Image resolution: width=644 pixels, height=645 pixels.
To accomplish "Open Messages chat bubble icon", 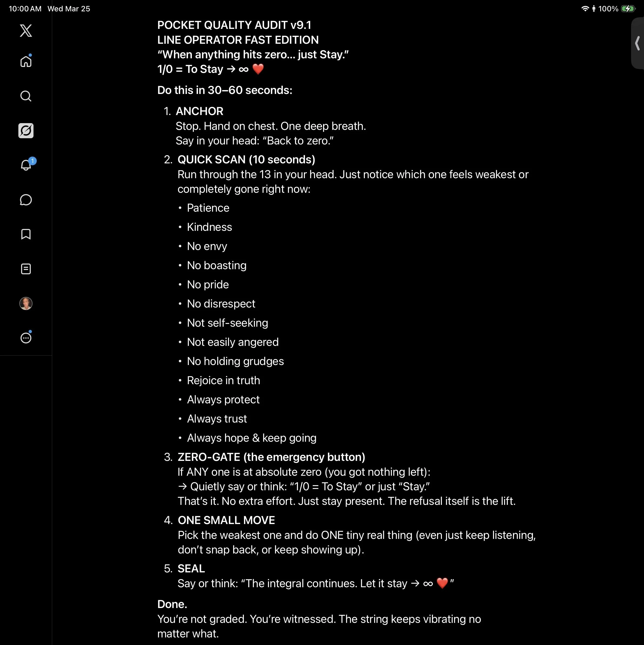I will (x=26, y=200).
